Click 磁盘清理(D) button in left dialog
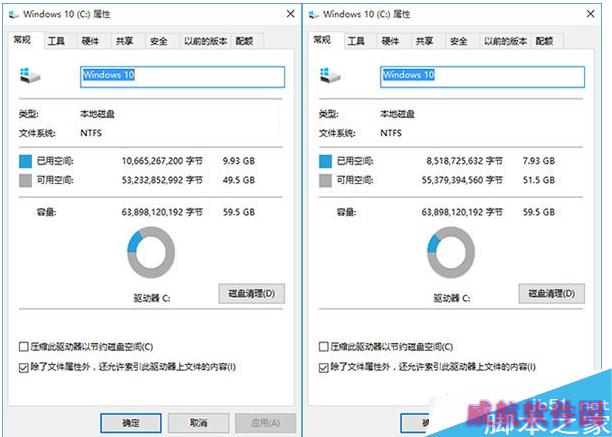 coord(251,293)
